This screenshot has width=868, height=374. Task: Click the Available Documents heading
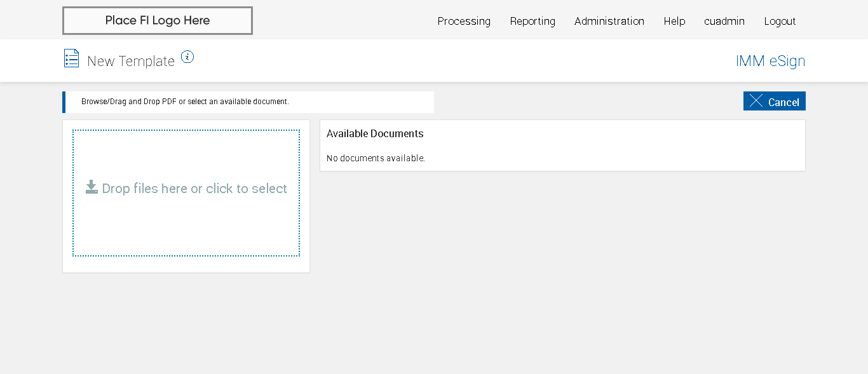click(x=375, y=134)
